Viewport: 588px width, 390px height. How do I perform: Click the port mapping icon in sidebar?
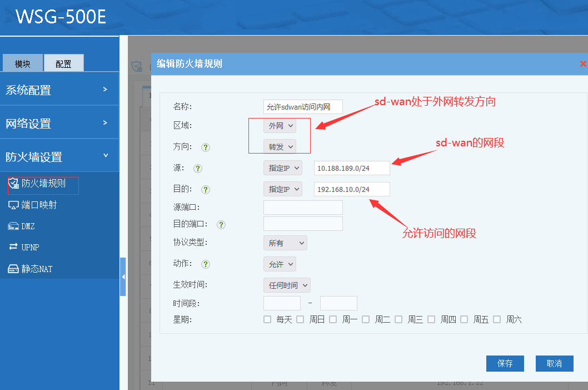[13, 205]
